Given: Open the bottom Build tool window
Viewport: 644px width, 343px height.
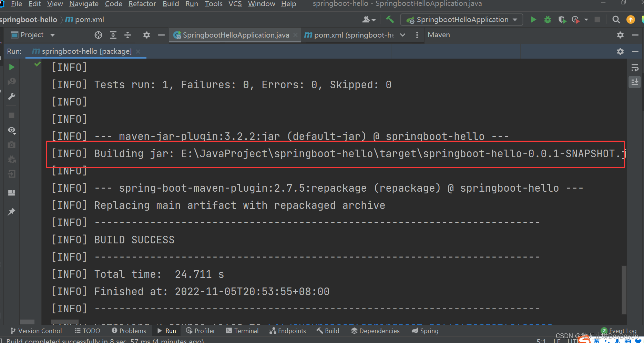Looking at the screenshot, I should (x=328, y=331).
